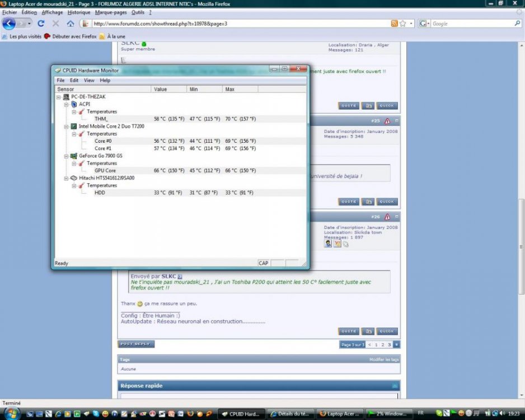The width and height of the screenshot is (525, 420).
Task: Collapse the PC-DE-THEZAK tree node
Action: tap(59, 97)
